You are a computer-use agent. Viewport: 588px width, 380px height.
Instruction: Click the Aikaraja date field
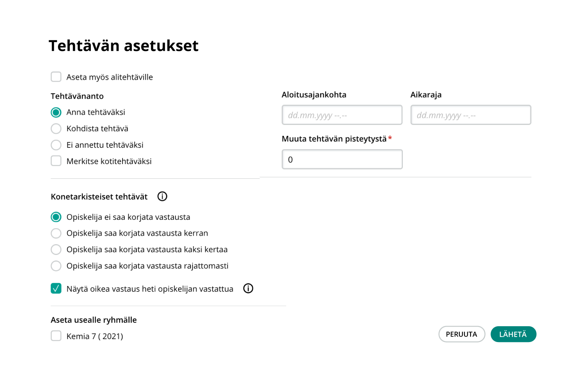click(470, 115)
